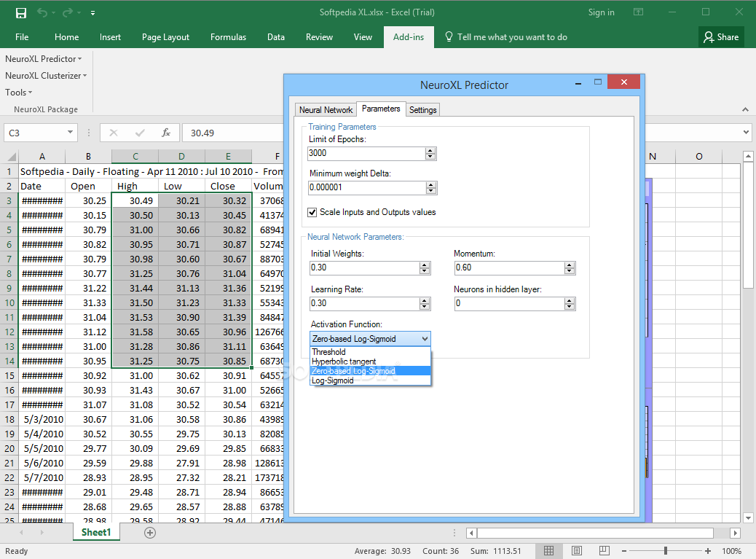Open the Data ribbon tab
Screen dimensions: 756x559
pyautogui.click(x=276, y=37)
